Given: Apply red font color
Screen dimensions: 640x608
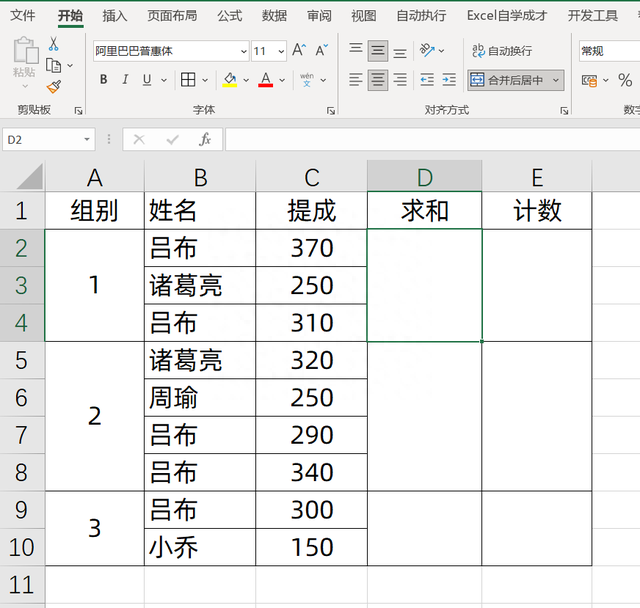Looking at the screenshot, I should [x=266, y=80].
